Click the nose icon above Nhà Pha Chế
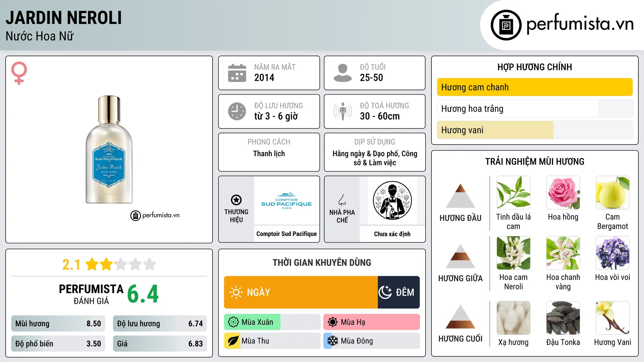This screenshot has height=362, width=644. [342, 200]
